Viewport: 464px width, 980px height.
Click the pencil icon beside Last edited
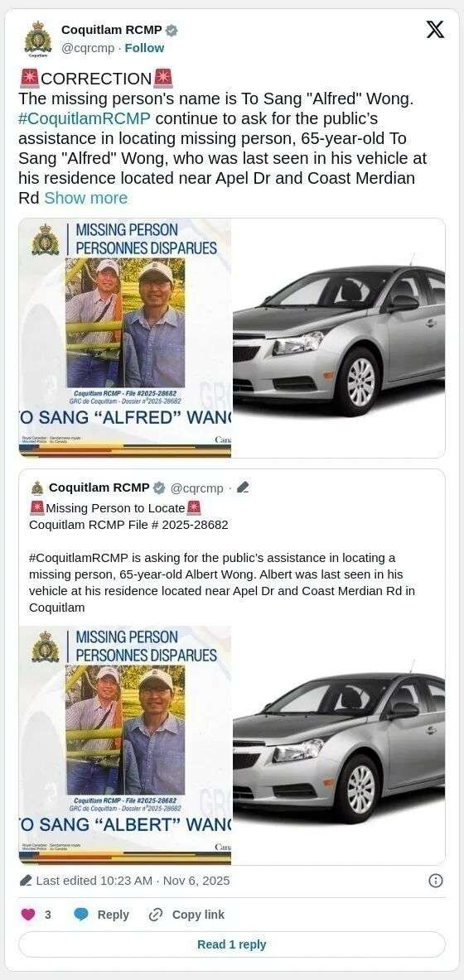(26, 881)
